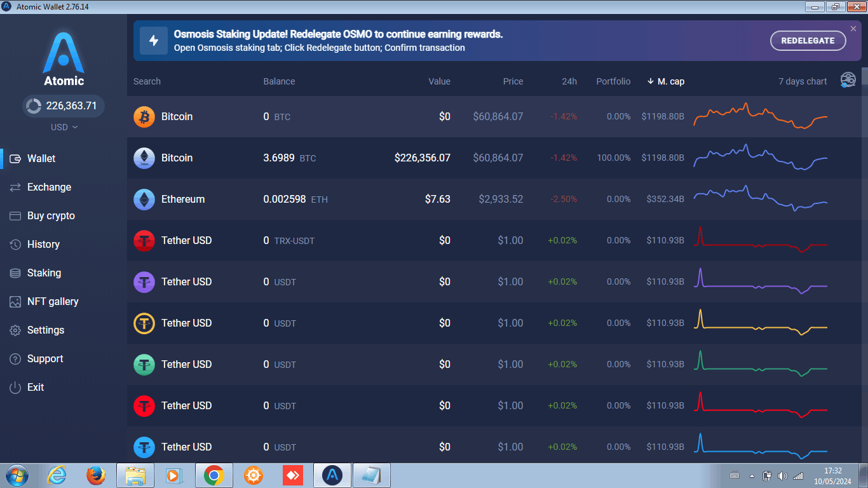
Task: Click the REDELEGATE button
Action: click(x=808, y=41)
